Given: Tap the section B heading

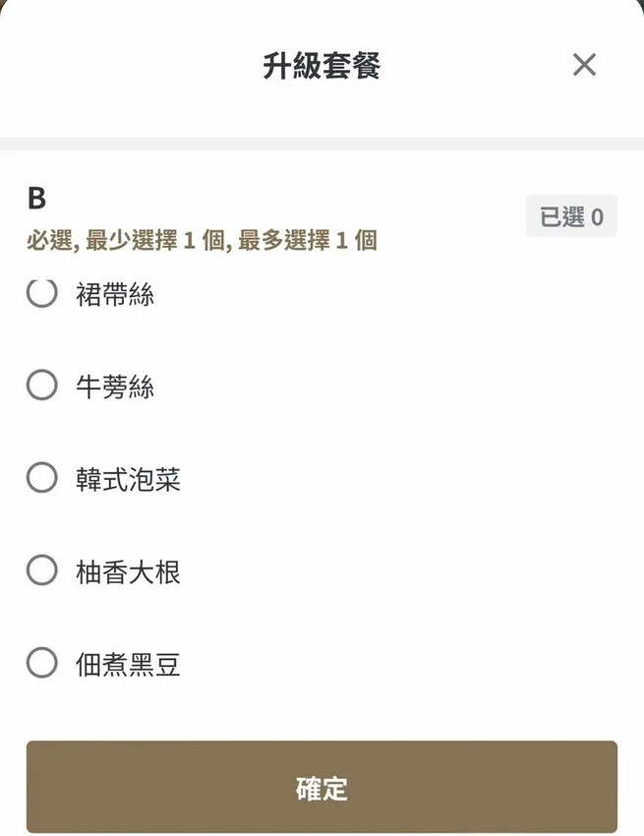Looking at the screenshot, I should click(36, 199).
